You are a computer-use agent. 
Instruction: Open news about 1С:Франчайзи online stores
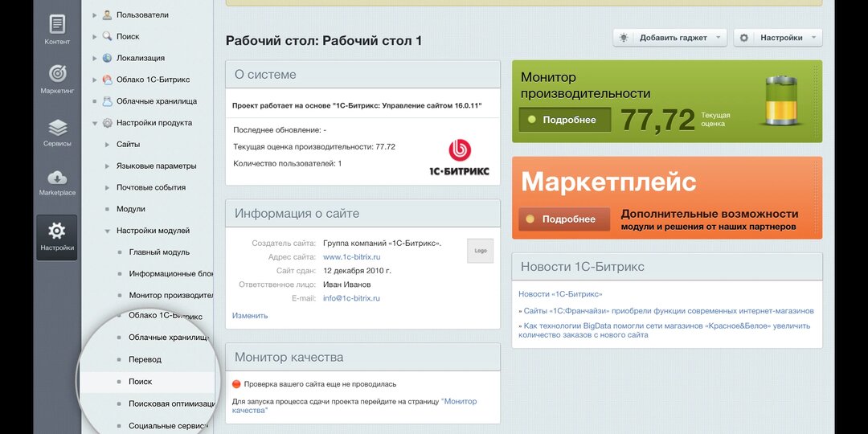(x=669, y=310)
